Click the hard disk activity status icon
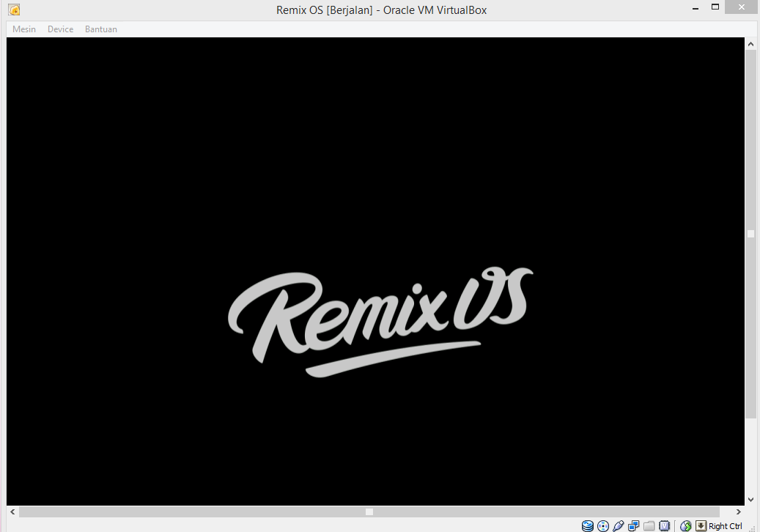This screenshot has width=760, height=532. (x=588, y=525)
